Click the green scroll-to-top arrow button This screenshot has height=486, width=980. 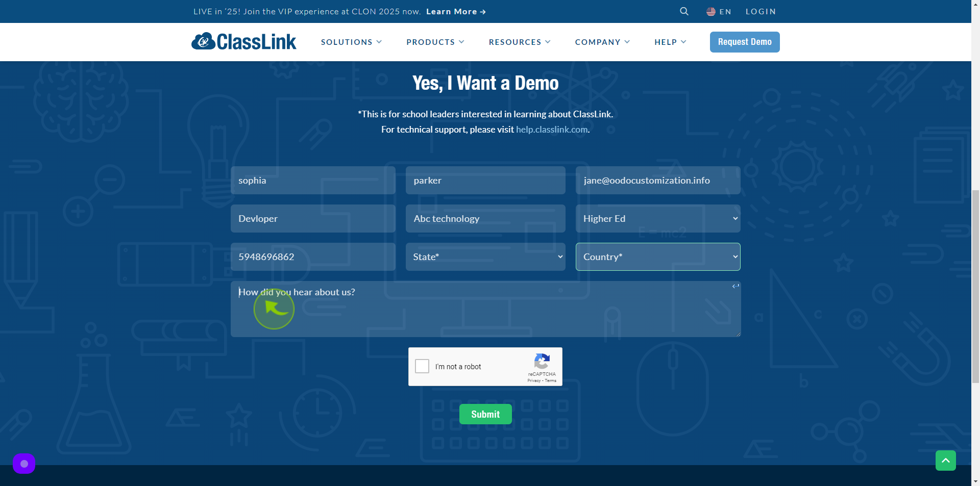[945, 461]
